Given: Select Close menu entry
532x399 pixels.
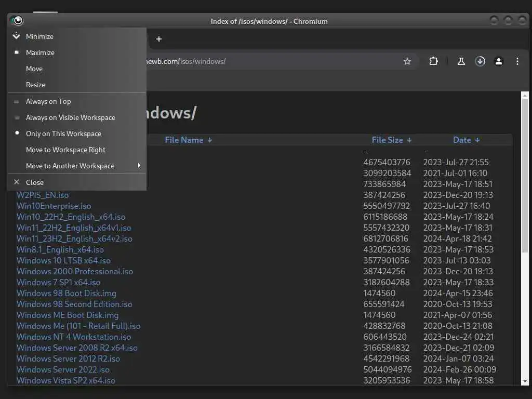Looking at the screenshot, I should pos(77,182).
